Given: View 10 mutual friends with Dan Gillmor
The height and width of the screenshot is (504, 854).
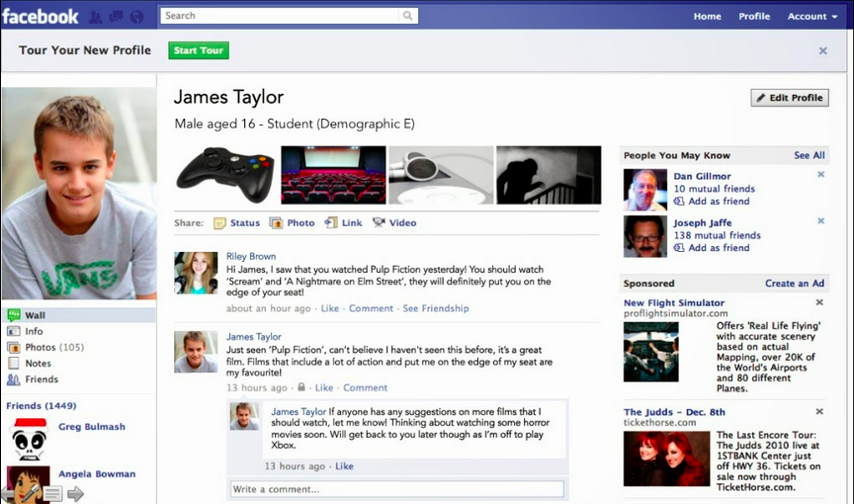Looking at the screenshot, I should tap(715, 189).
